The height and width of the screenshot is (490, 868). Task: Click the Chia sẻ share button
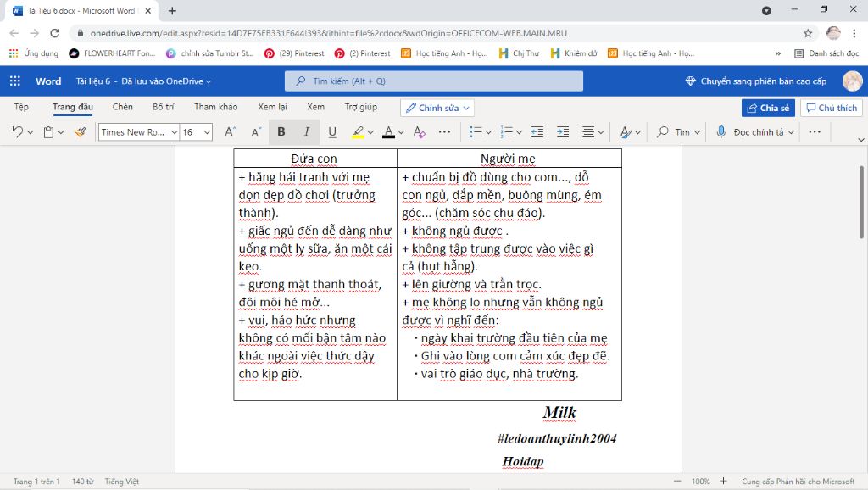pos(768,108)
